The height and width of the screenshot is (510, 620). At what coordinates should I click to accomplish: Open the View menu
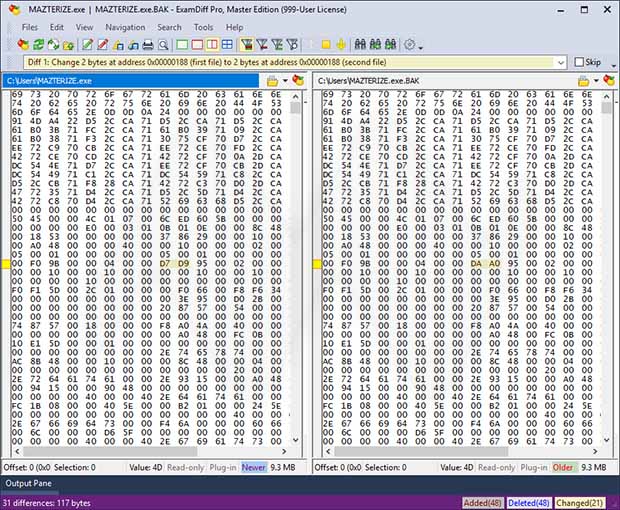pyautogui.click(x=84, y=27)
